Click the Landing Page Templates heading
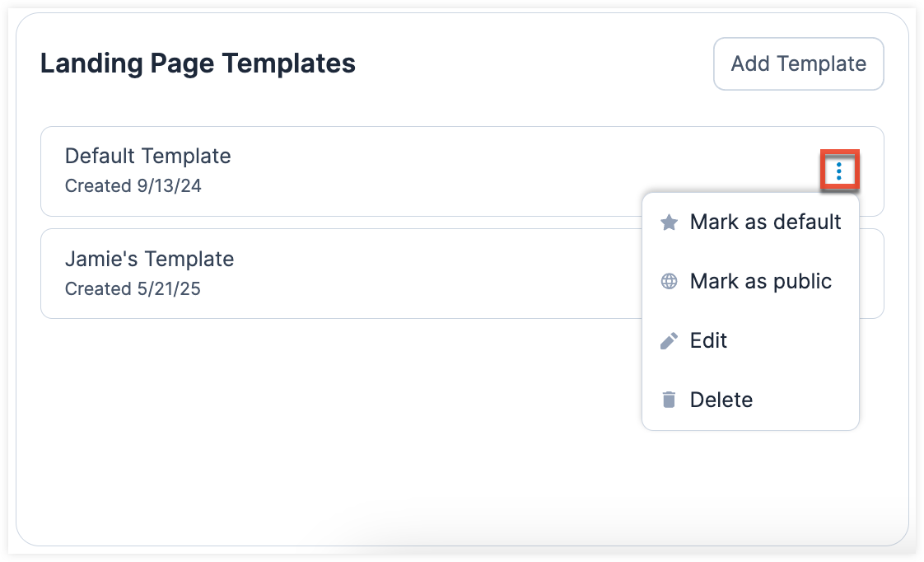The width and height of the screenshot is (924, 562). [198, 63]
